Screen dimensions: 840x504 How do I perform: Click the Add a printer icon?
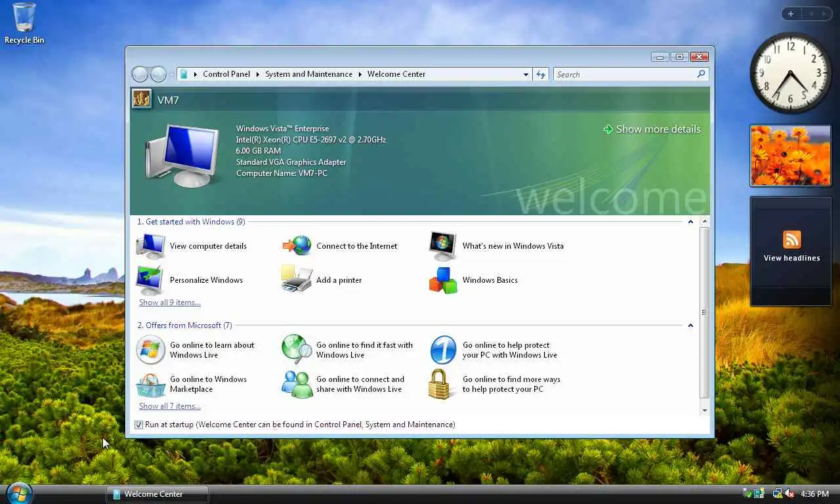pyautogui.click(x=297, y=280)
